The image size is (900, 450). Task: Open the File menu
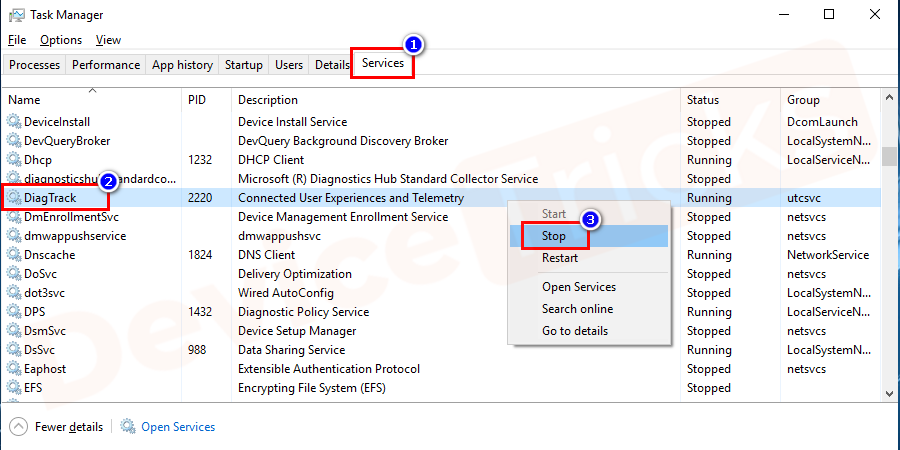pyautogui.click(x=17, y=40)
